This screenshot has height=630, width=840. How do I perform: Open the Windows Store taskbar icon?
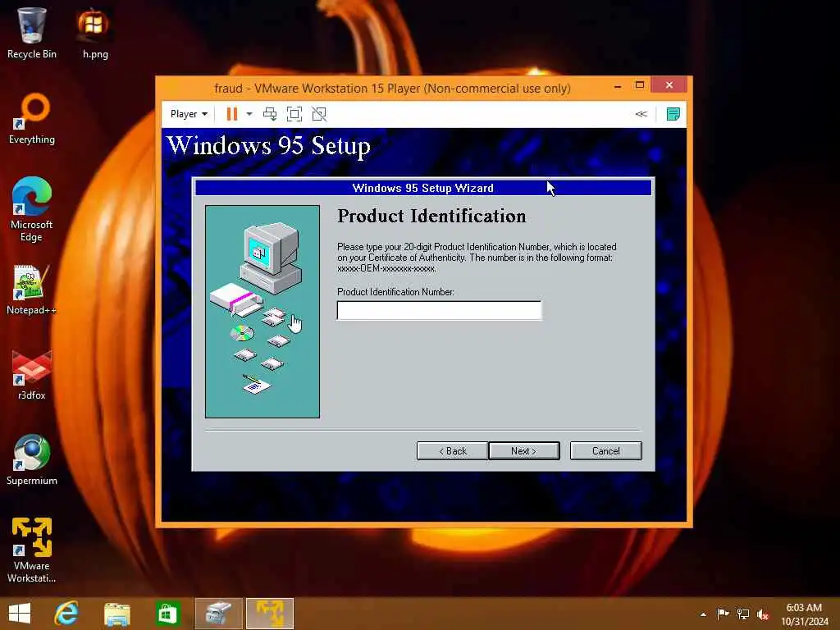tap(167, 614)
